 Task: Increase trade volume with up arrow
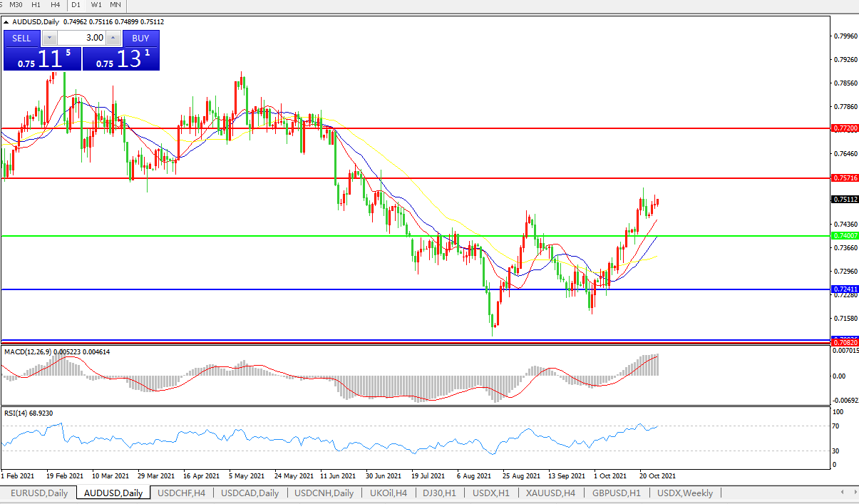(112, 38)
